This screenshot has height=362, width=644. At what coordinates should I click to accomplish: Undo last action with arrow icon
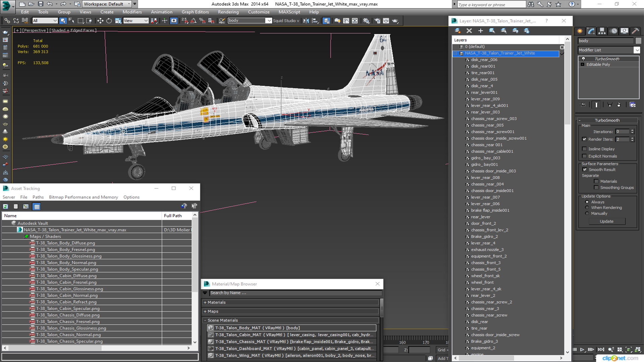pyautogui.click(x=50, y=4)
